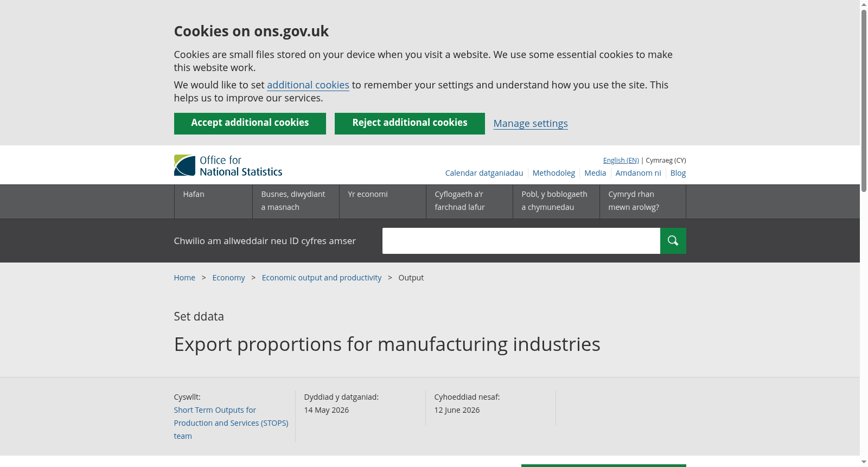
Task: Open the Office for National Statistics logo
Action: [228, 165]
